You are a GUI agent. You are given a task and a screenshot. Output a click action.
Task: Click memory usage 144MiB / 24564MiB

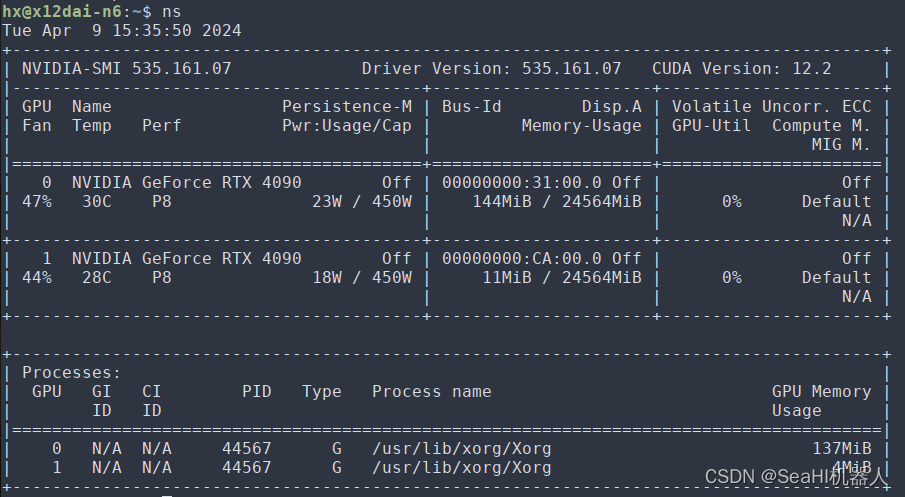coord(557,202)
